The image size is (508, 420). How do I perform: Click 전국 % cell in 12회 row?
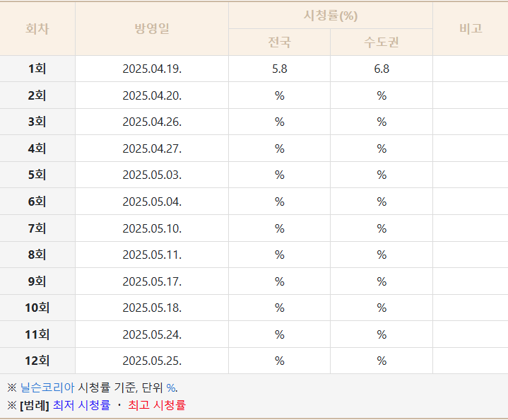(x=280, y=361)
